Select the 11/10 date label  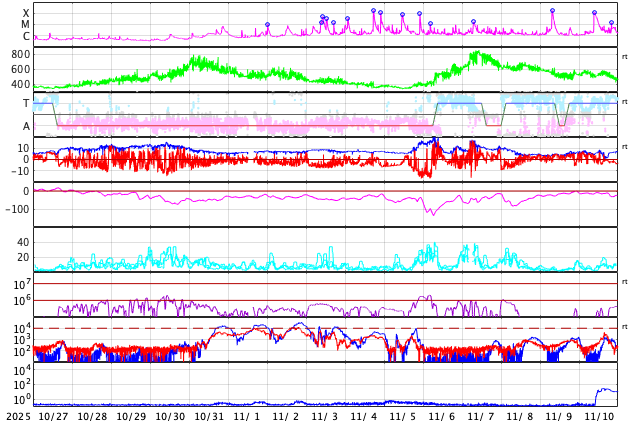point(599,416)
